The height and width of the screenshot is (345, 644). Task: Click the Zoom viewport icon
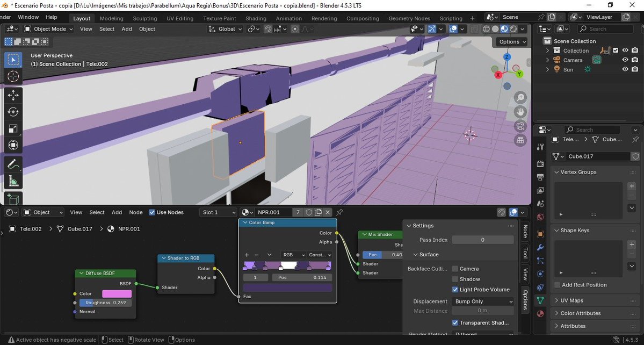click(520, 98)
